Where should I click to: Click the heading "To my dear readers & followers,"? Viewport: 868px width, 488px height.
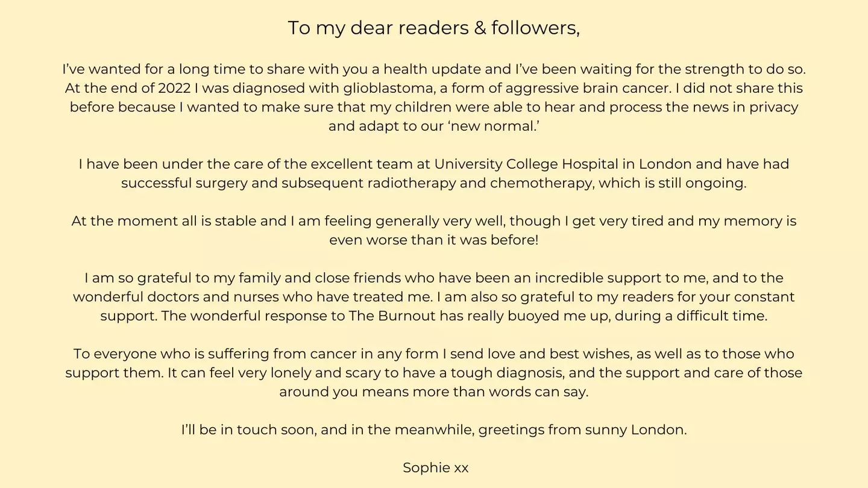click(x=433, y=28)
